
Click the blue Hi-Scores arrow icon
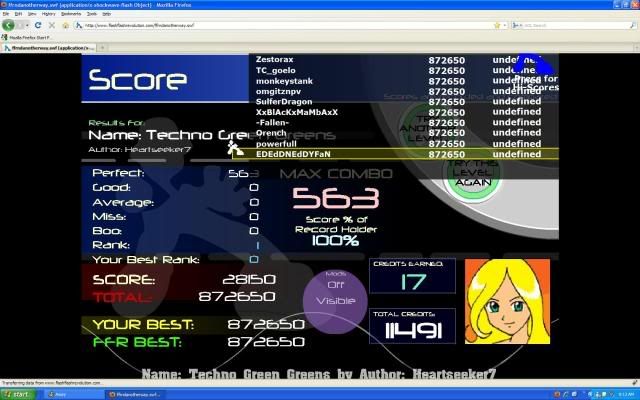529,65
